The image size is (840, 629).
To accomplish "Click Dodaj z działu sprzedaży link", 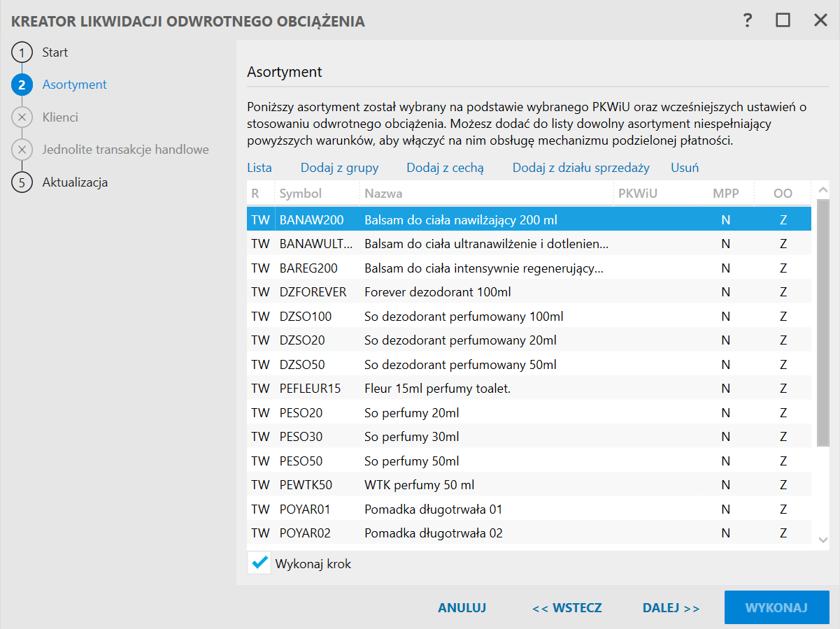I will pyautogui.click(x=581, y=168).
